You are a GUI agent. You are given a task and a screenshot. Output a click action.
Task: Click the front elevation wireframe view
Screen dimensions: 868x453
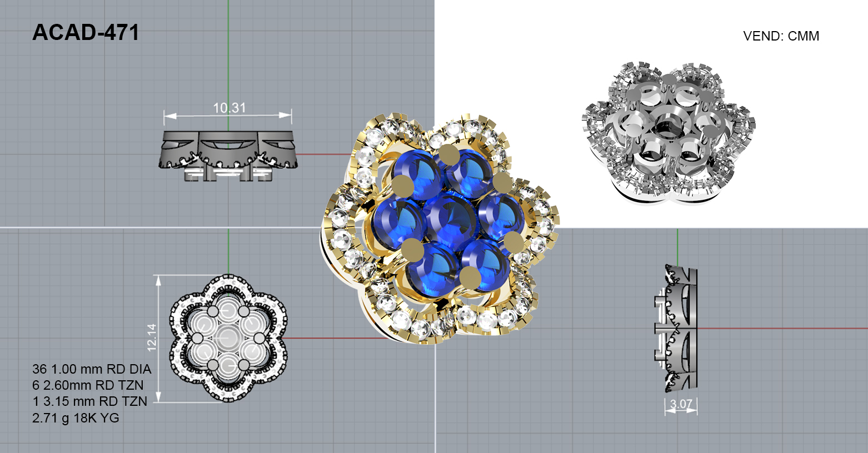[x=228, y=156]
